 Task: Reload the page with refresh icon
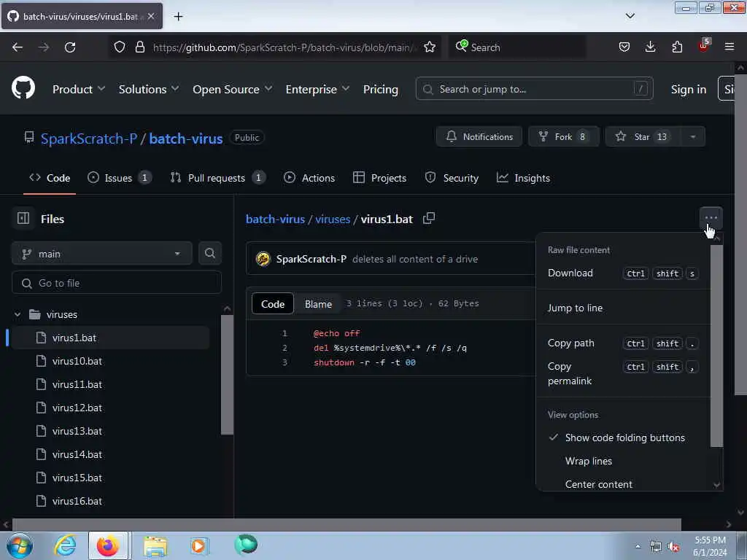click(x=70, y=47)
